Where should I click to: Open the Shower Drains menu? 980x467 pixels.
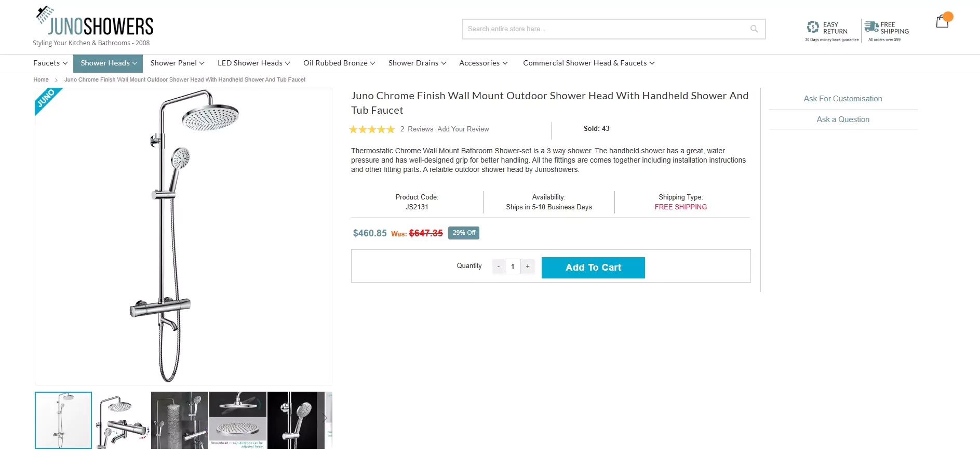tap(418, 63)
